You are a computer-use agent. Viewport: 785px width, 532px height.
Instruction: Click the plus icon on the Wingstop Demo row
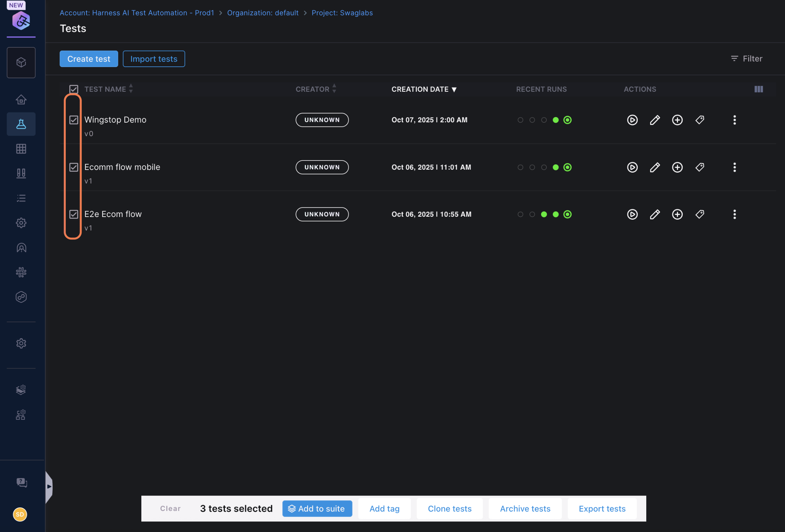[677, 120]
